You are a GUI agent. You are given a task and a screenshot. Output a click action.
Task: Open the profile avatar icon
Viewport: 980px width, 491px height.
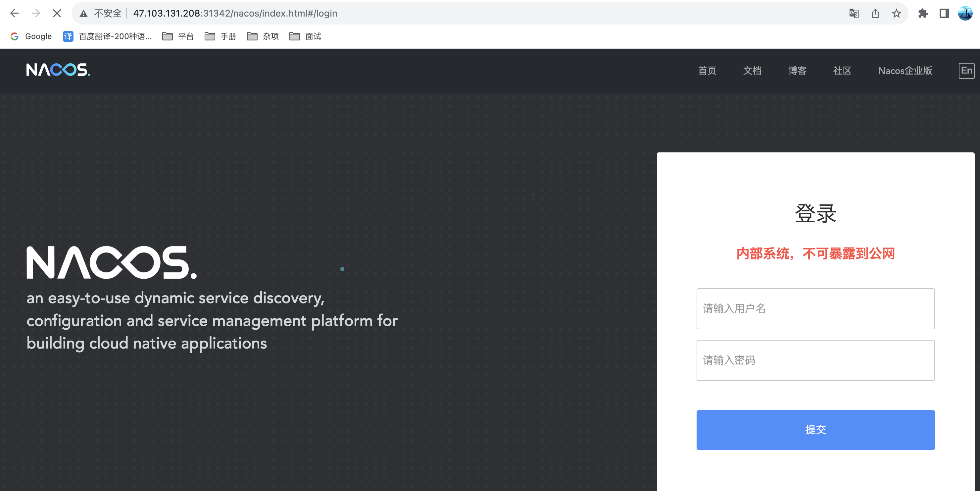965,13
